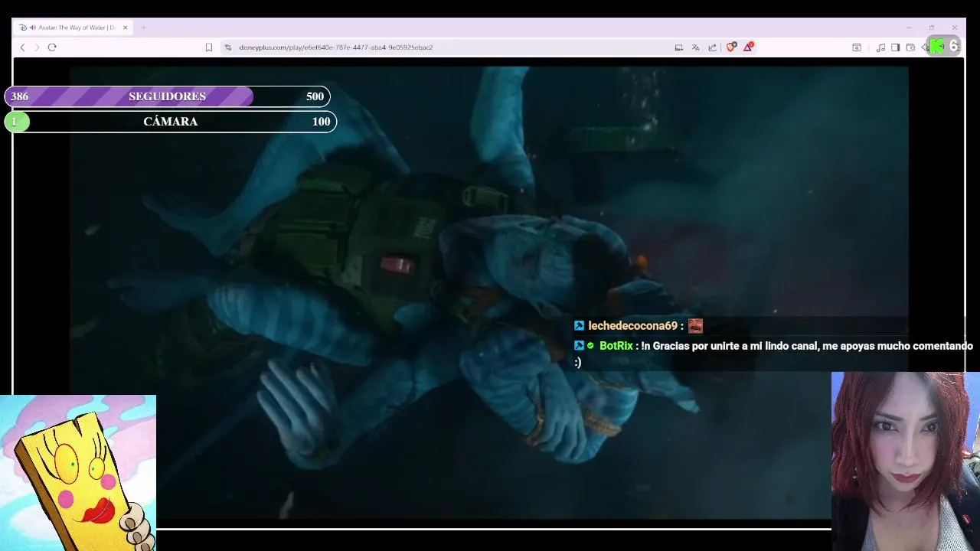Click the browser forward arrow
The image size is (980, 551).
pos(37,47)
